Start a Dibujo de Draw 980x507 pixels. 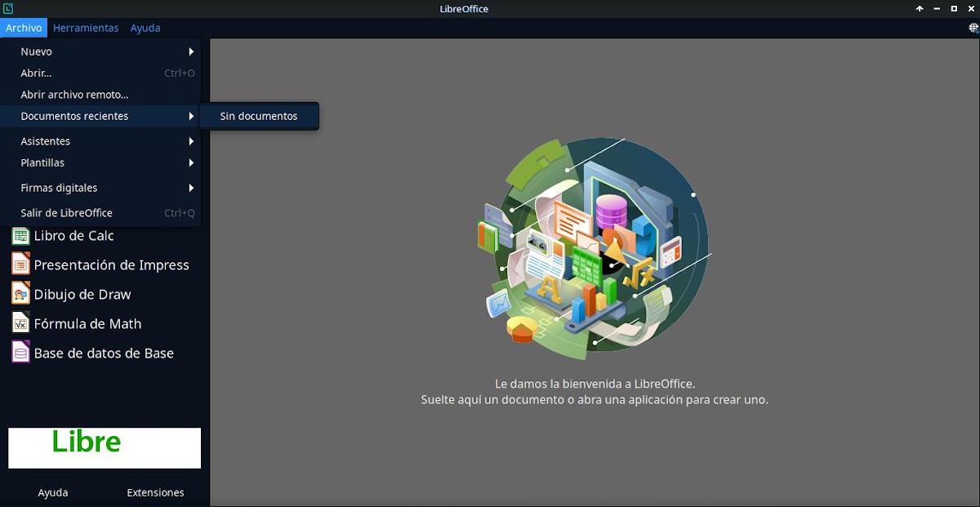tap(82, 294)
